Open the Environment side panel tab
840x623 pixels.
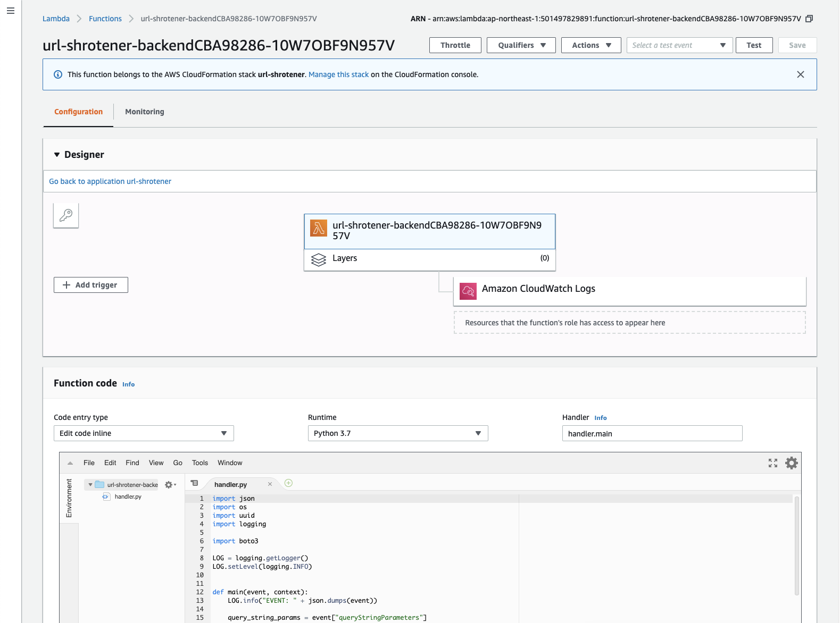(x=69, y=498)
